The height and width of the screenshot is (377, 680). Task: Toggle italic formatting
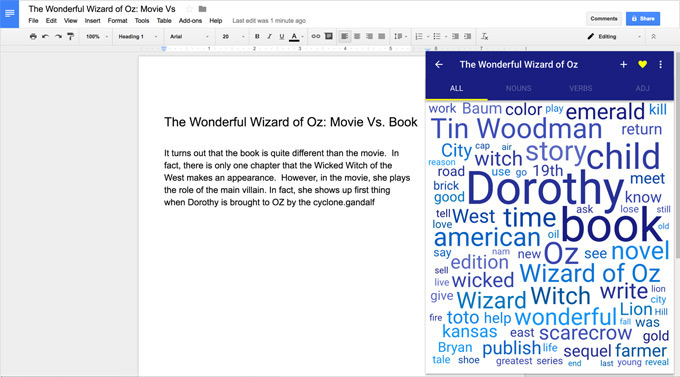click(269, 36)
